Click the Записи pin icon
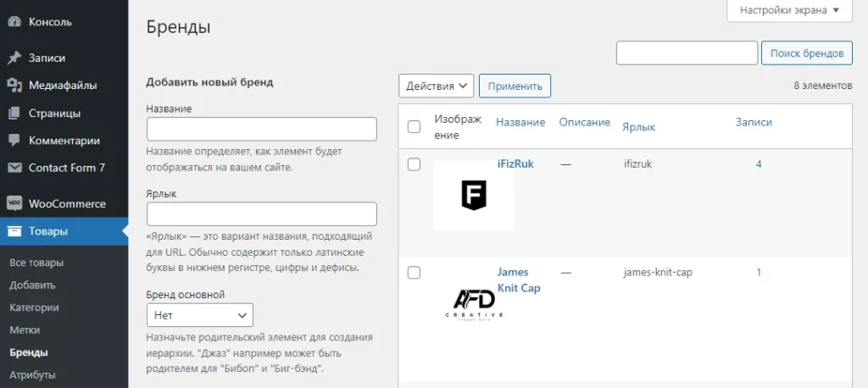The image size is (868, 388). [15, 58]
